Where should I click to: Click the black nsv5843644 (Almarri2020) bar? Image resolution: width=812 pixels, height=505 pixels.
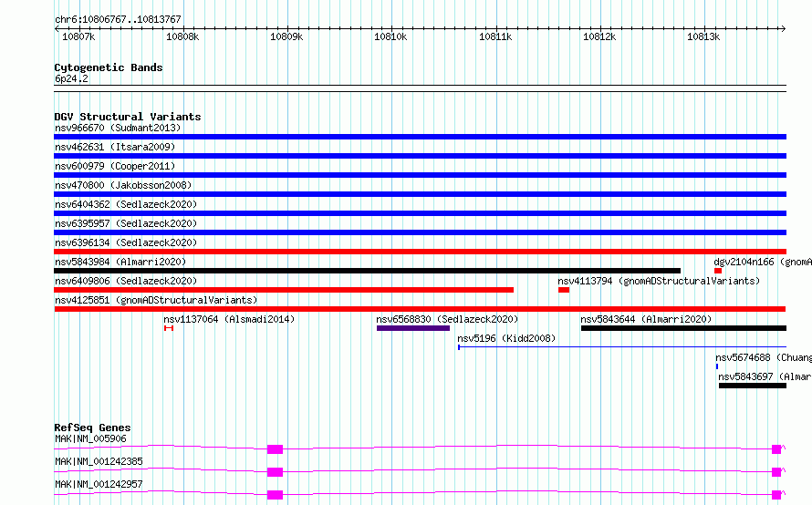point(683,328)
